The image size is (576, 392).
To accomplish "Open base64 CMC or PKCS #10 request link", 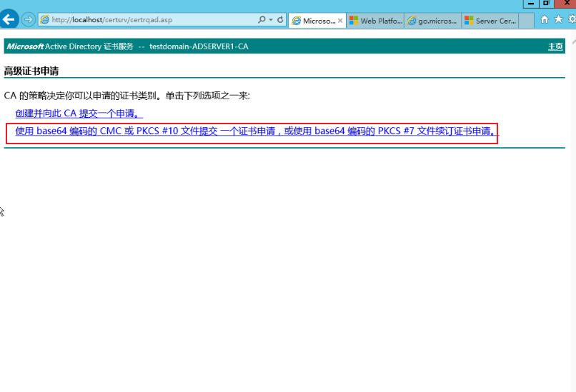I will click(257, 131).
